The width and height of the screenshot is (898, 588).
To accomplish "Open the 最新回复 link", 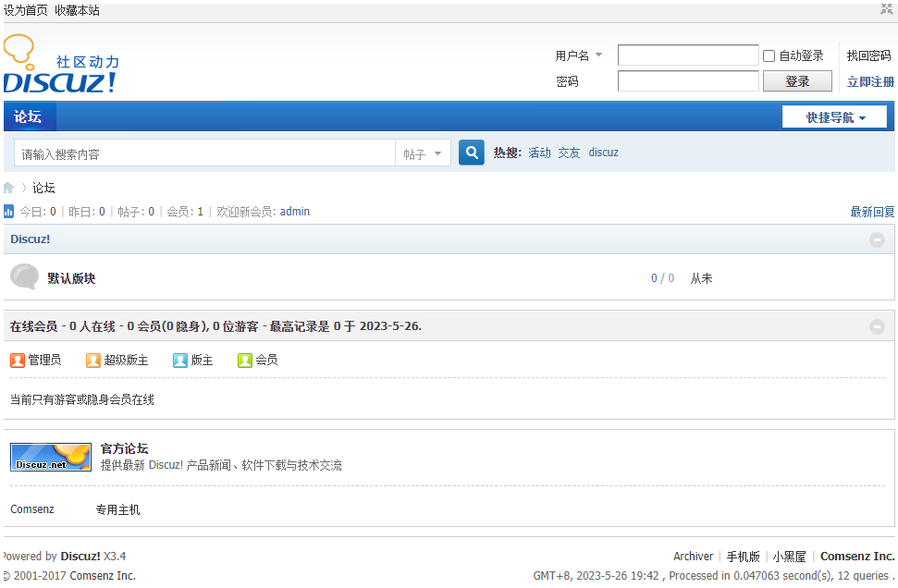I will coord(872,212).
